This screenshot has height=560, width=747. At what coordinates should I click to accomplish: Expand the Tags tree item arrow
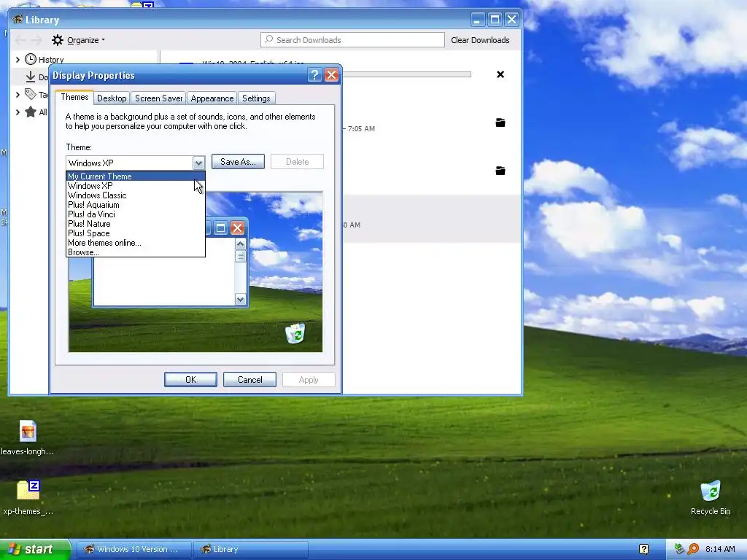pos(18,95)
